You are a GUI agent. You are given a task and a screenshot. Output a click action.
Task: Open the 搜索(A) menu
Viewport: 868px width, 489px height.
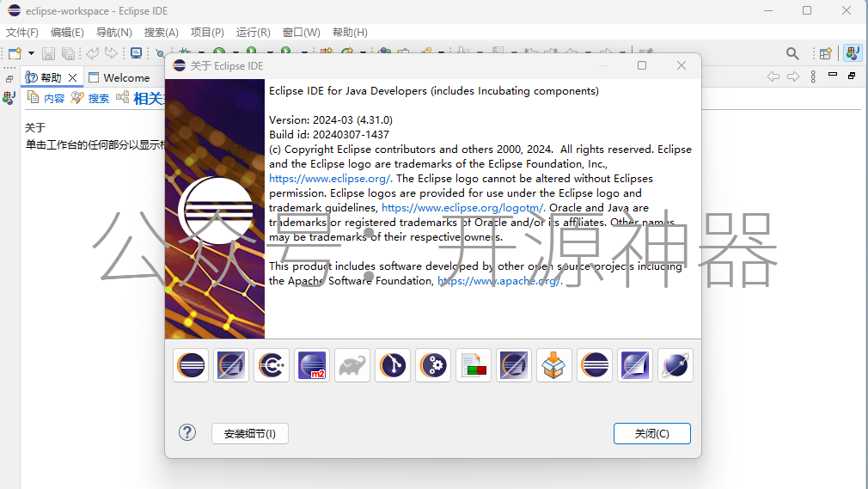(x=161, y=32)
